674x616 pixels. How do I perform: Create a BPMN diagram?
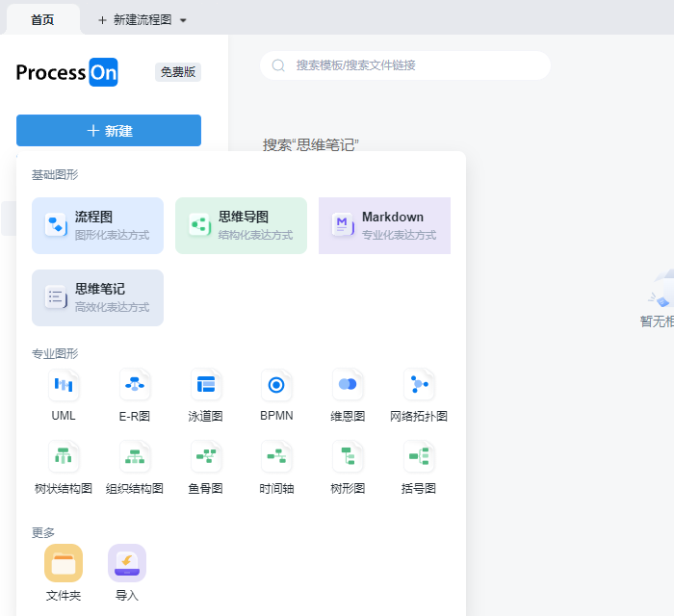click(276, 386)
